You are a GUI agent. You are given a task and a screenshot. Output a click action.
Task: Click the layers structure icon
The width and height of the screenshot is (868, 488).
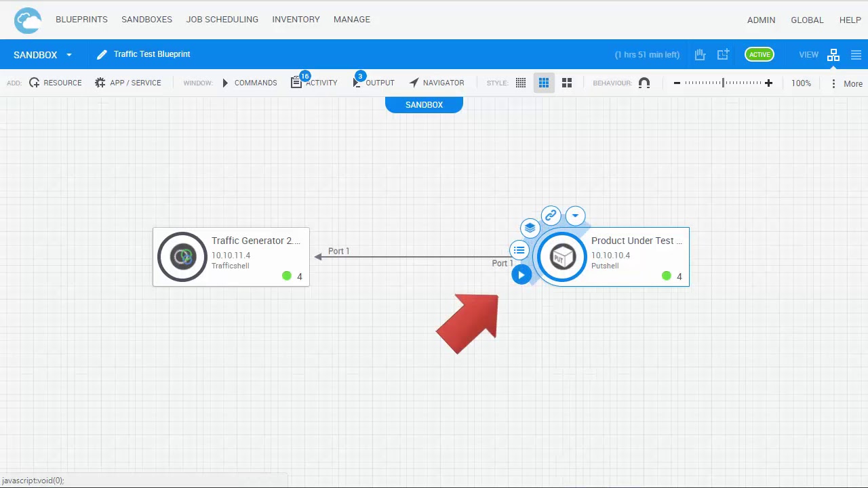530,228
